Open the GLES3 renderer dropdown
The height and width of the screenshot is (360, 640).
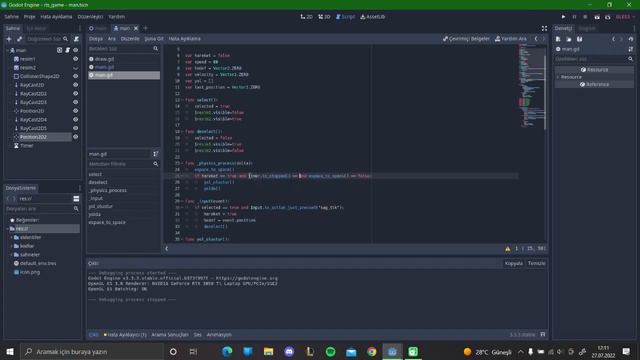click(625, 17)
